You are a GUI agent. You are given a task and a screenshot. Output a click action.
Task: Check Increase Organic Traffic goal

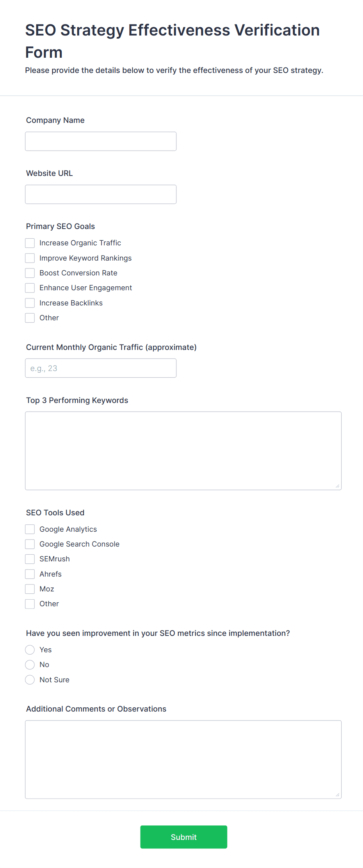(x=30, y=243)
